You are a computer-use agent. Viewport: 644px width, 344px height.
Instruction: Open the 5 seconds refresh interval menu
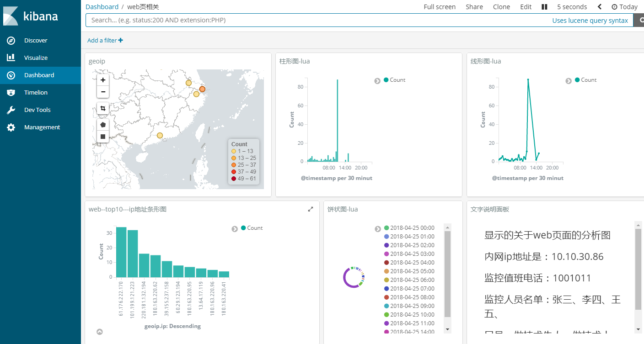(x=572, y=7)
